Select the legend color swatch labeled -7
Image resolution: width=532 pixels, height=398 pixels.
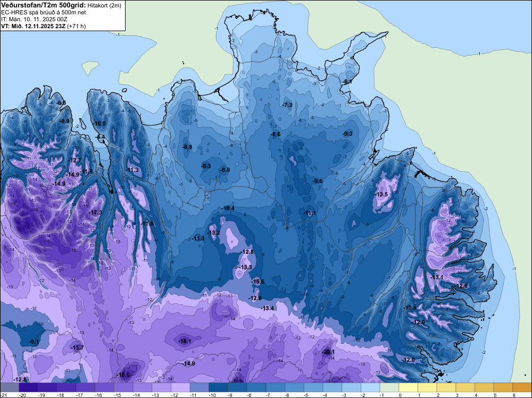pyautogui.click(x=276, y=387)
